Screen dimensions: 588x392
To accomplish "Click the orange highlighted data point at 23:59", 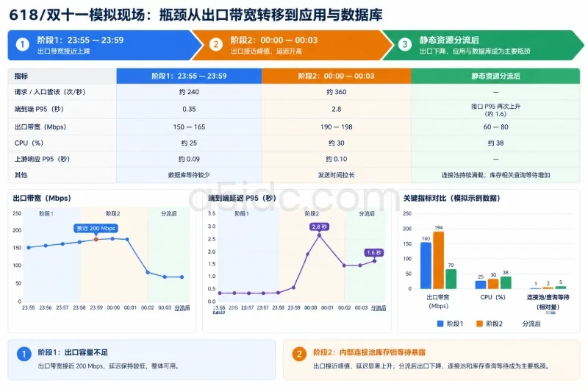I will click(96, 239).
